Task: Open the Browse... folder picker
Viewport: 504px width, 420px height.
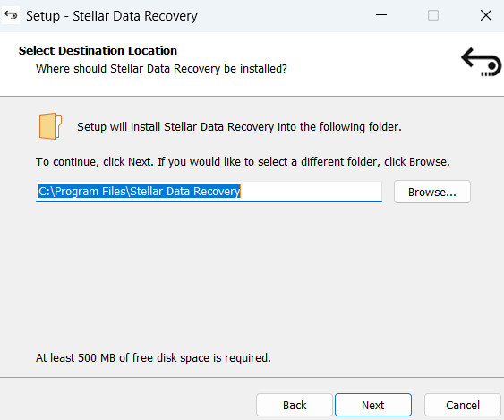Action: coord(432,192)
